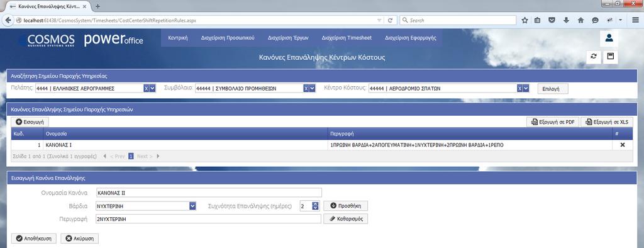
Task: Click the Καθορισμός button
Action: (345, 219)
